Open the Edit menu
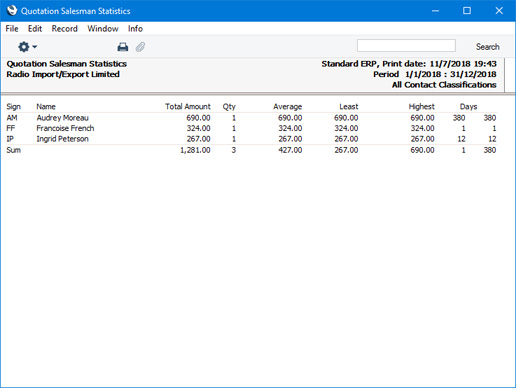516x388 pixels. 35,29
